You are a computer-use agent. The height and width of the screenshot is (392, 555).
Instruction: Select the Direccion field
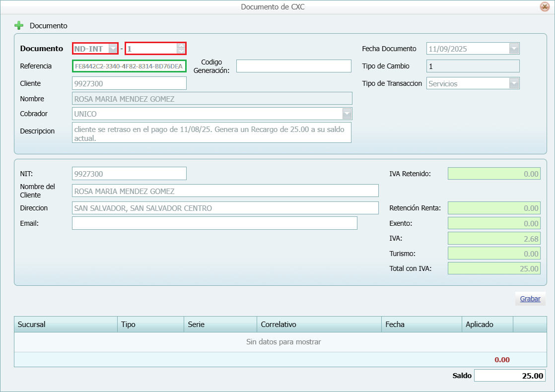coord(225,208)
